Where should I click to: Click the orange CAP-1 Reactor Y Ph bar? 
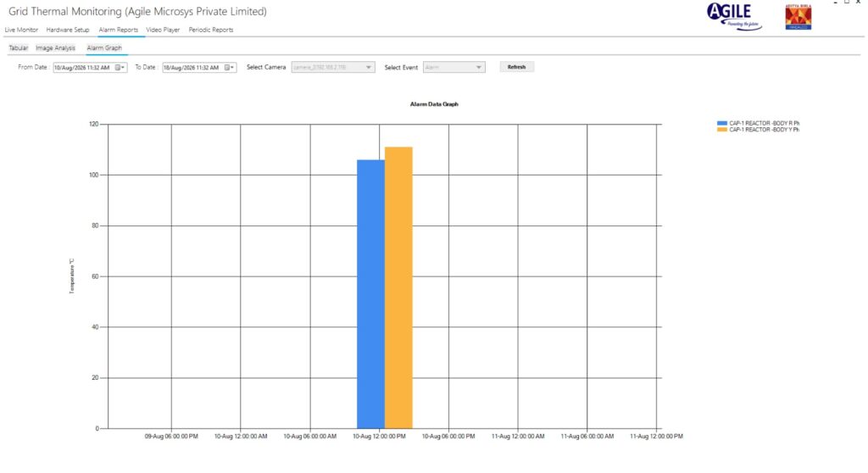(x=398, y=288)
